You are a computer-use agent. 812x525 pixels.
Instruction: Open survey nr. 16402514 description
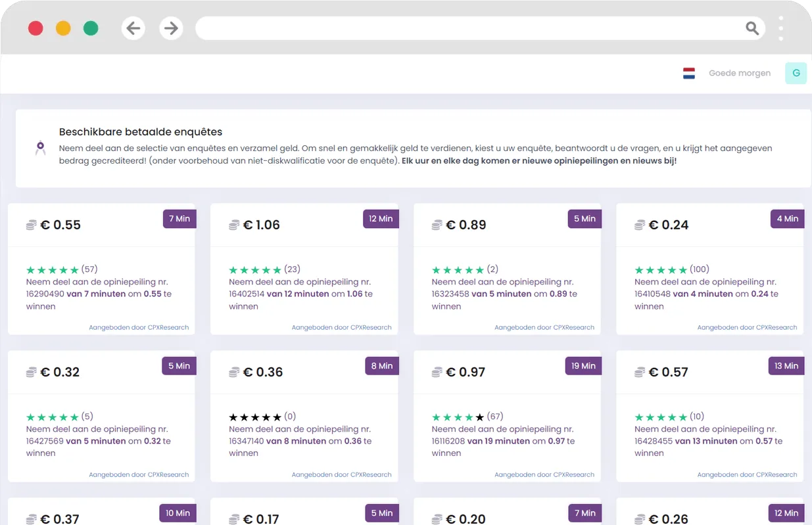[301, 294]
